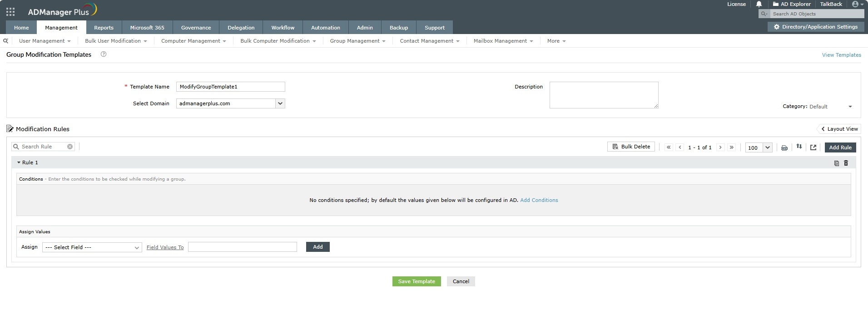Click the Add Conditions link
Viewport: 868px width, 329px height.
tap(539, 200)
